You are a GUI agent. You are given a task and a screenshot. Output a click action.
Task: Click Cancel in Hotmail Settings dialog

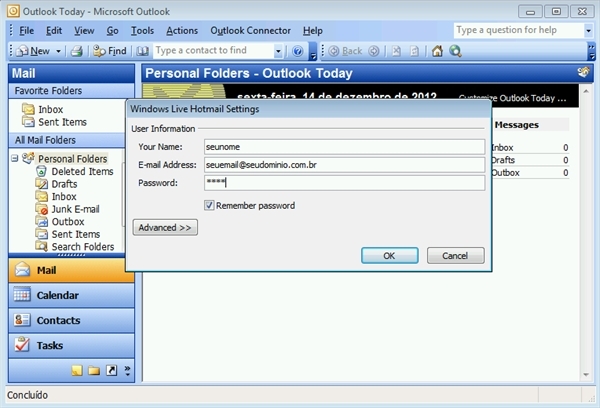click(x=455, y=255)
